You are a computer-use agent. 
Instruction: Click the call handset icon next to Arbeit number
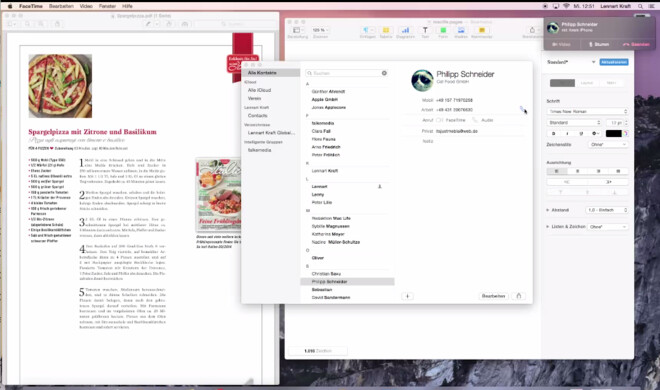click(x=522, y=109)
